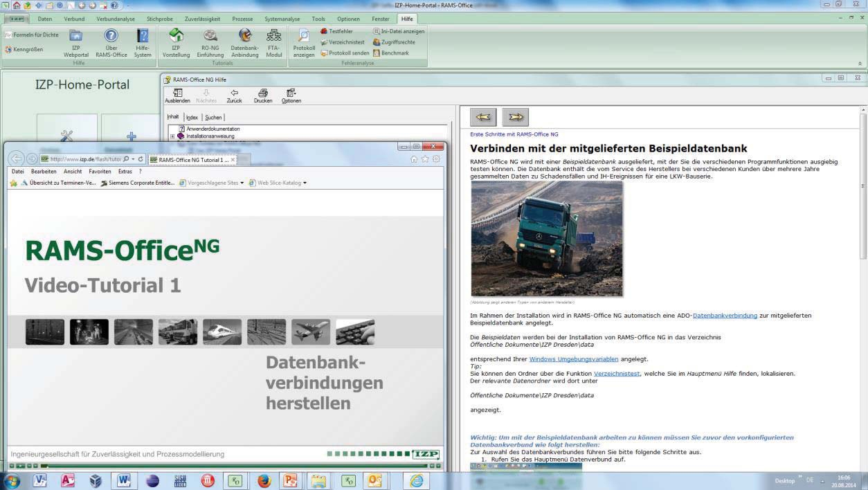Image resolution: width=868 pixels, height=490 pixels.
Task: Close the RAMS-Office NG Tutorial tab
Action: (x=233, y=159)
